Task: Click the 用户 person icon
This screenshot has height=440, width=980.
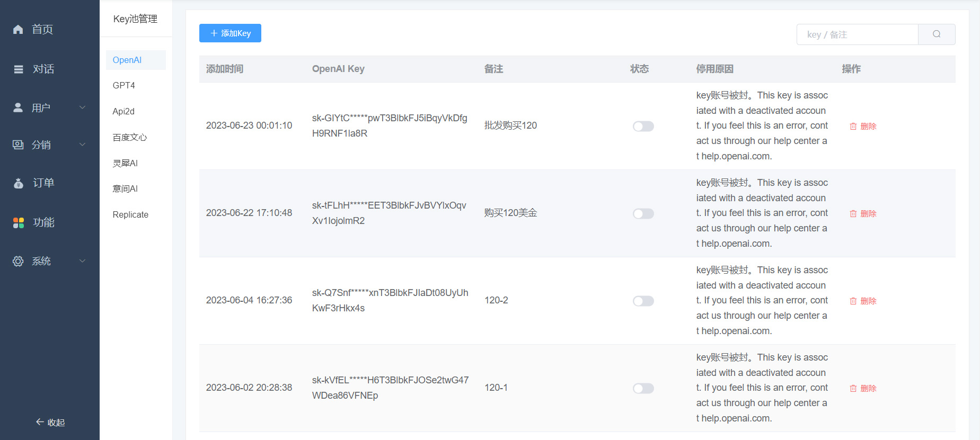Action: click(x=18, y=108)
